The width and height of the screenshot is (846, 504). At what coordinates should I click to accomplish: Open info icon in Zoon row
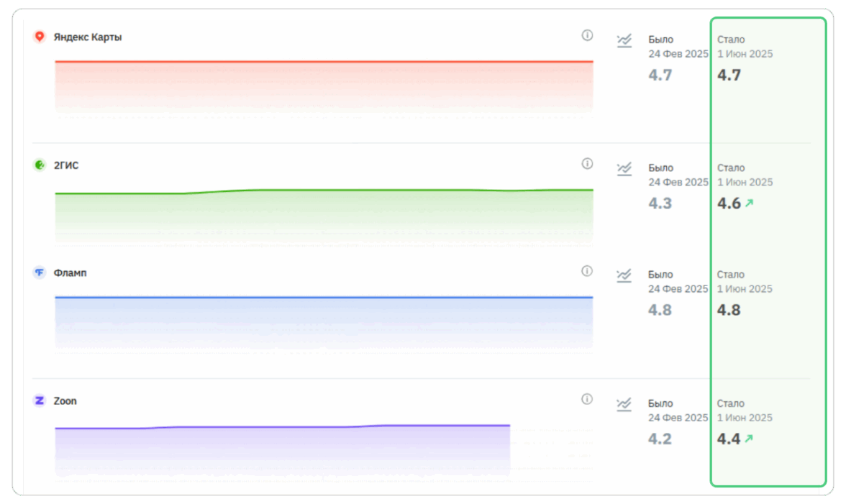tap(587, 399)
